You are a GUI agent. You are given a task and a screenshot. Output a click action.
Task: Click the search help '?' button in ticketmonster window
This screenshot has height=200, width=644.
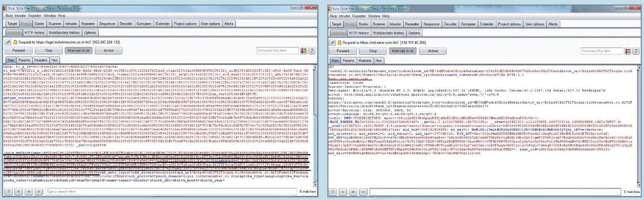[8, 192]
